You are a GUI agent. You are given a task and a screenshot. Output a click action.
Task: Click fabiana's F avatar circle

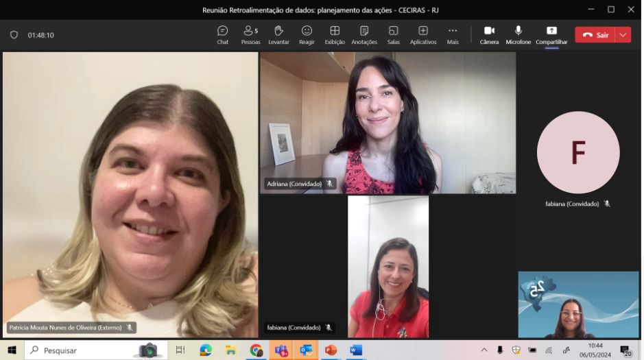[577, 152]
